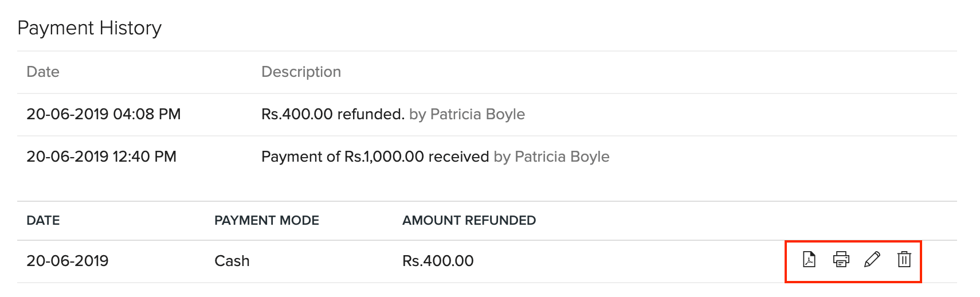Click the 20-06-2019 04:08 PM timestamp
The image size is (980, 297).
tap(103, 114)
